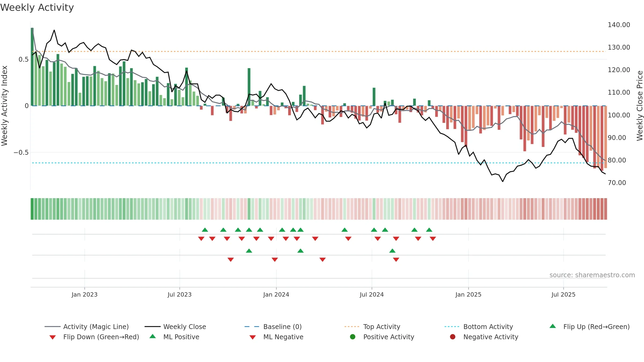Toggle Weekly Close legend entry
644x362 pixels.
click(175, 327)
